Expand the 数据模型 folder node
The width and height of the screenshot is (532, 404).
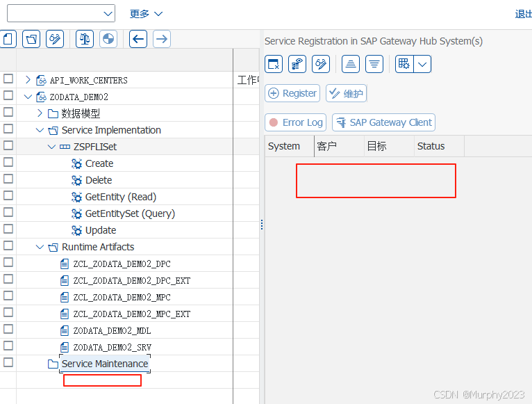pos(40,113)
